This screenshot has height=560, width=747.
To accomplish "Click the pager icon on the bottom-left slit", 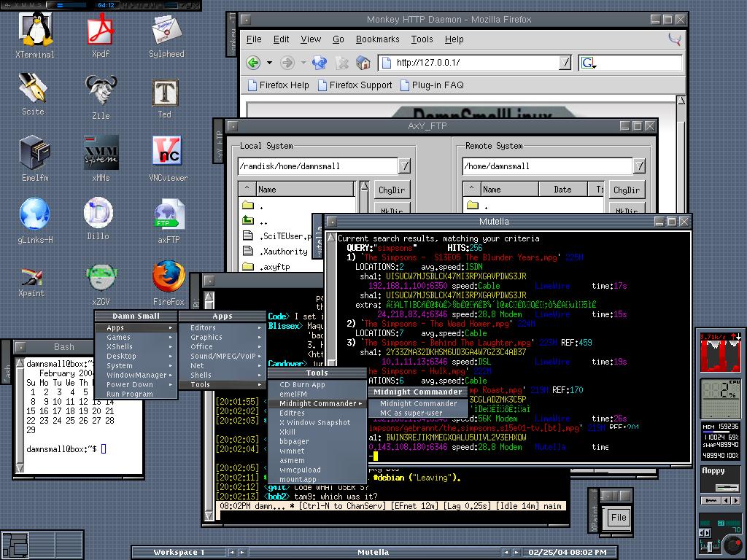I will point(15,544).
